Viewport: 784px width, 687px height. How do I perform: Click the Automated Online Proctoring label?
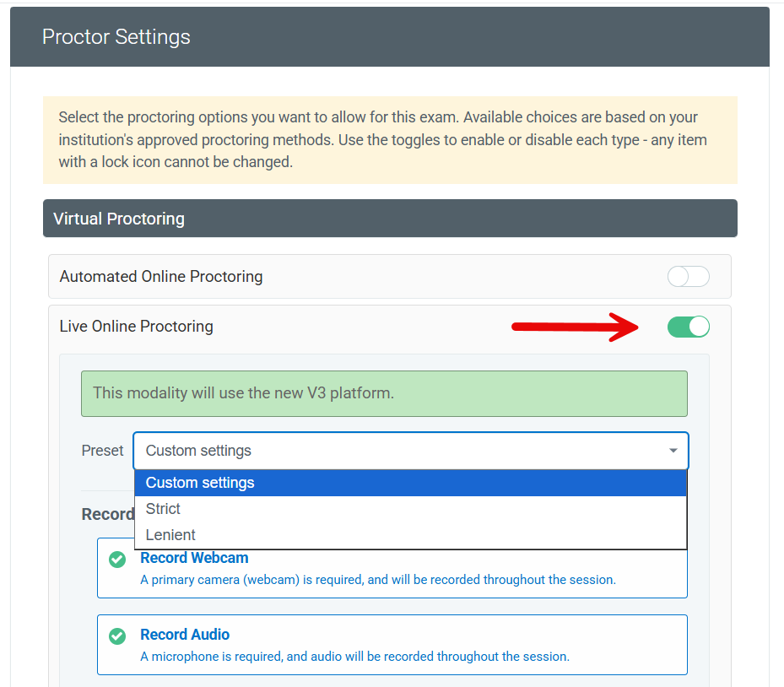pos(161,277)
